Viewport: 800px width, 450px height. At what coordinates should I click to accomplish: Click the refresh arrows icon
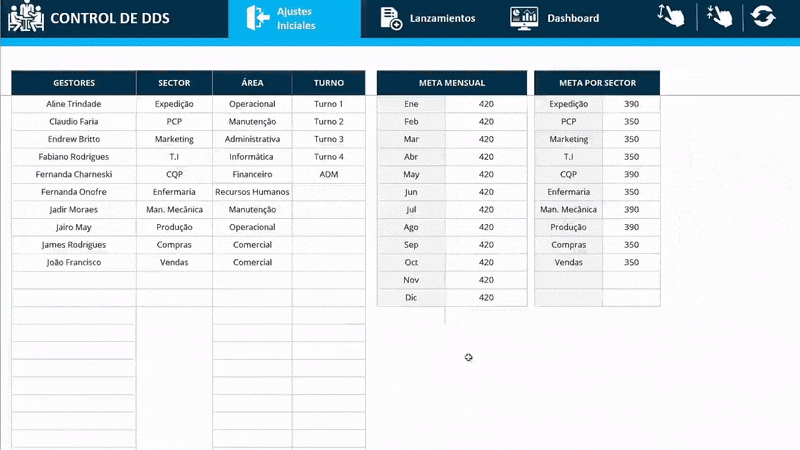765,17
